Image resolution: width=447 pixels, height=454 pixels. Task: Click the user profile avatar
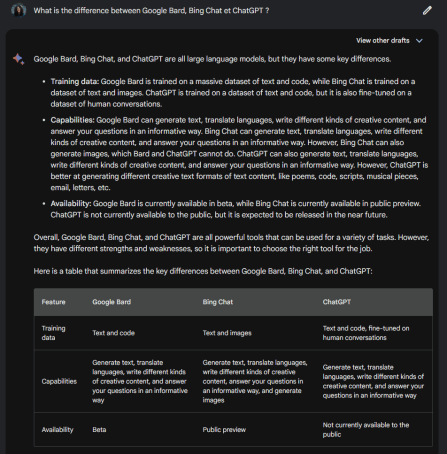[19, 10]
